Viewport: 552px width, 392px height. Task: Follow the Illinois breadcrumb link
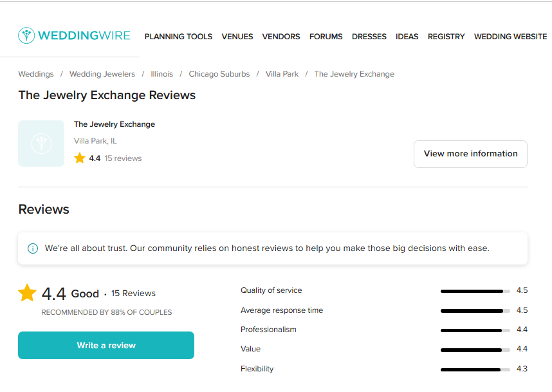162,74
